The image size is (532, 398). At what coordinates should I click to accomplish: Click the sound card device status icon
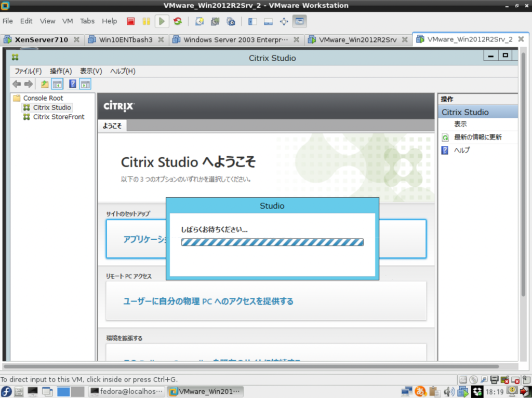coord(505,380)
